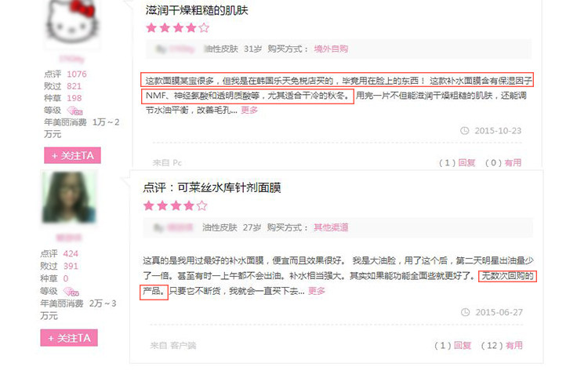Follow the first reviewer via 关注TA
The height and width of the screenshot is (385, 588).
pos(72,155)
